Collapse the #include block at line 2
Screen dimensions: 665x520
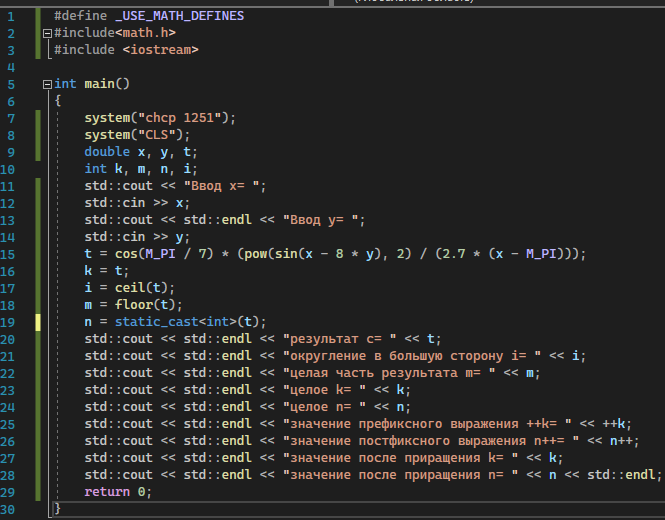(x=48, y=34)
